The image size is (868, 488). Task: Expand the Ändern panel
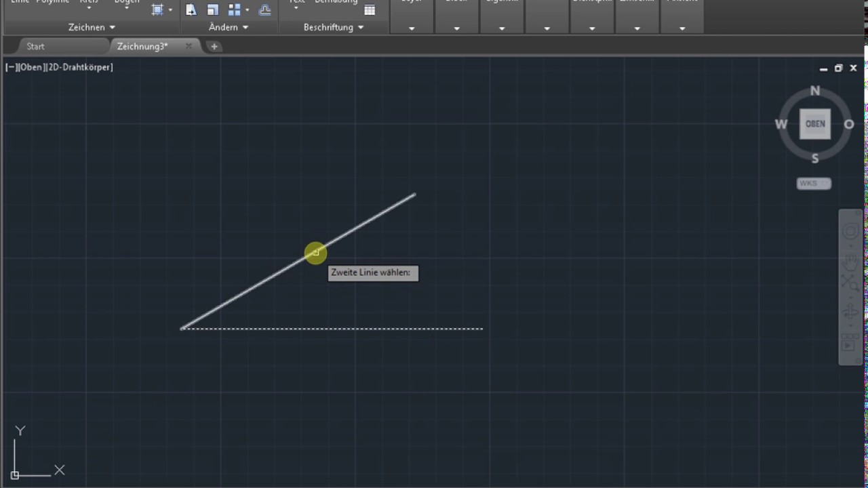(229, 27)
